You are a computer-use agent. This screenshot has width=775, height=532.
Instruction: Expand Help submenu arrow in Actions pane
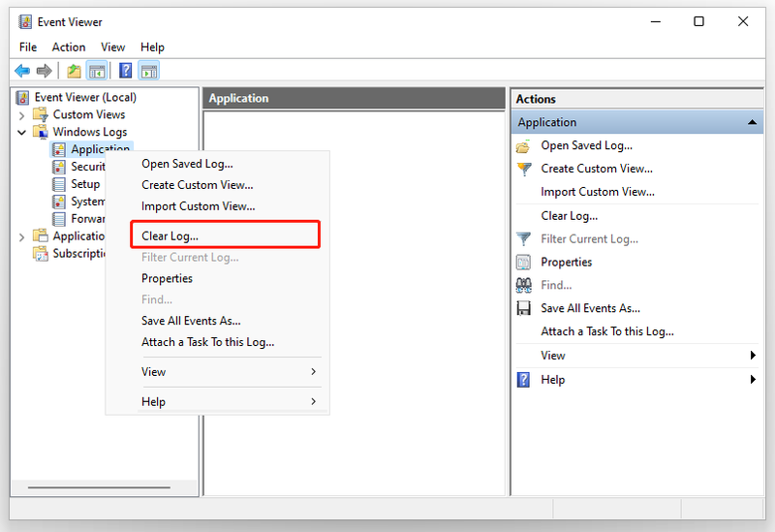point(753,379)
